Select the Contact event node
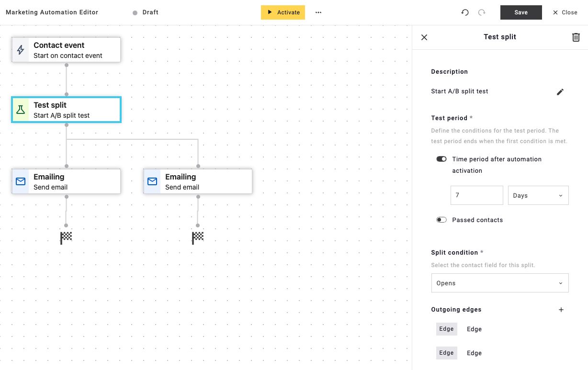The image size is (588, 370). pyautogui.click(x=66, y=50)
